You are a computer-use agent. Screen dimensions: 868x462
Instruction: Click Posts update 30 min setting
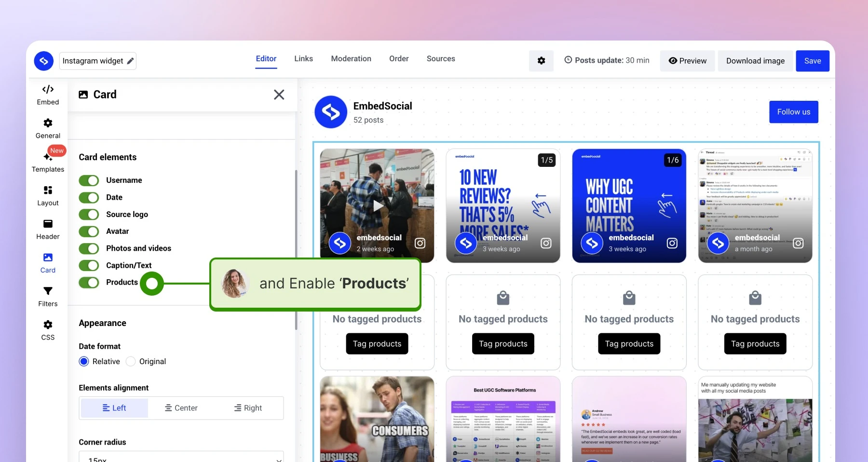point(607,60)
